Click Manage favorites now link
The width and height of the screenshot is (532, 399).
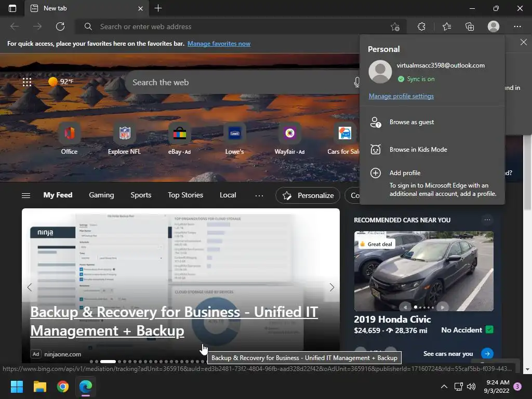[219, 44]
